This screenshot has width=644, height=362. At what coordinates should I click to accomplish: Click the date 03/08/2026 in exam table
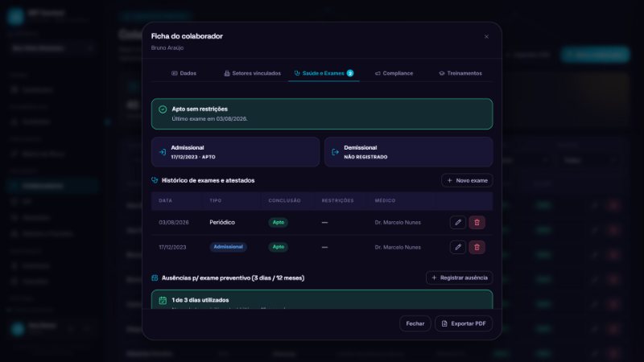(x=174, y=222)
